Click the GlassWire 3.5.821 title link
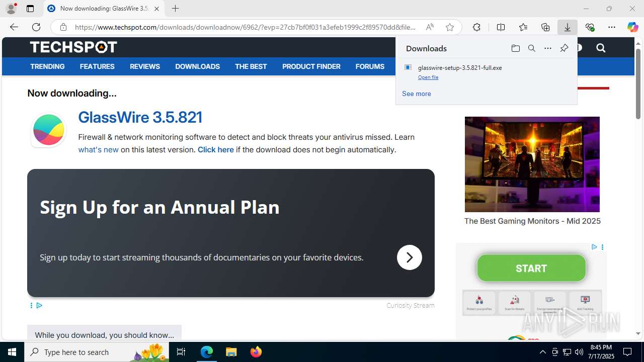 click(140, 117)
